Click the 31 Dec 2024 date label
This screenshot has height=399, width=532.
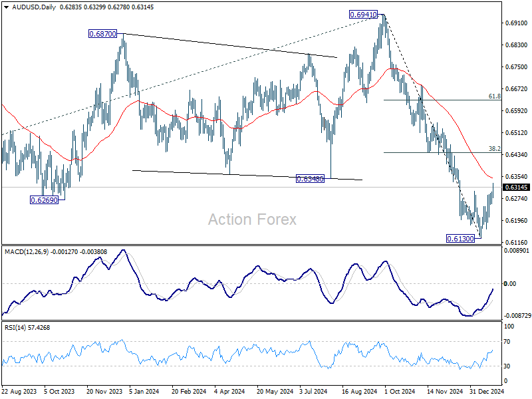[x=487, y=391]
